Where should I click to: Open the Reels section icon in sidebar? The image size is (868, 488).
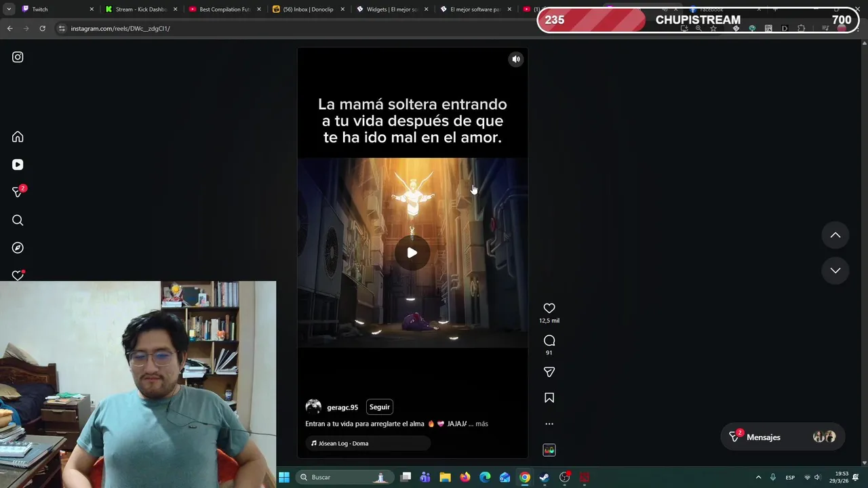[x=18, y=165]
